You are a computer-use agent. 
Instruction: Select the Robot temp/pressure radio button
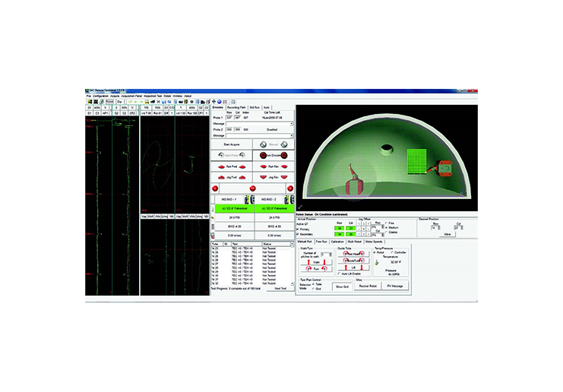(x=374, y=252)
